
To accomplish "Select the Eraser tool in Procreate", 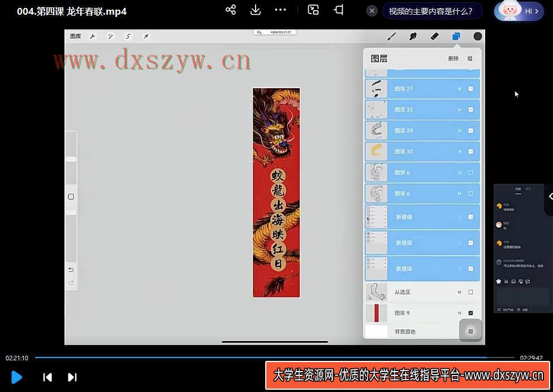I will coord(434,36).
